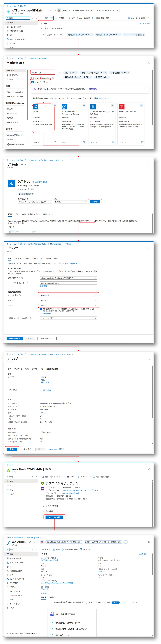This screenshot has height=644, width=161.
Task: Select the 12 hours usage time range
Action: click(x=107, y=603)
